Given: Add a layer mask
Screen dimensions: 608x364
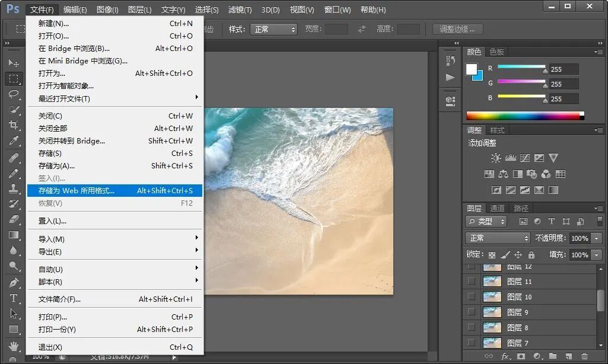Looking at the screenshot, I should (x=521, y=356).
